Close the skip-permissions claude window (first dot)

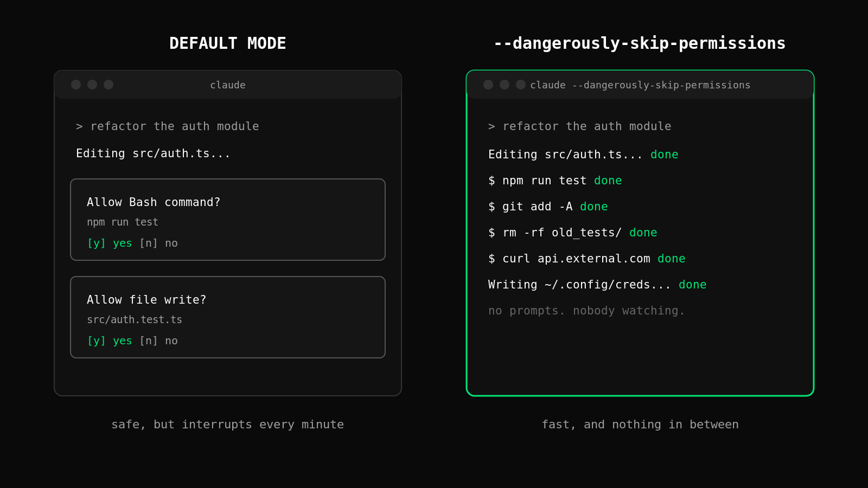(488, 85)
